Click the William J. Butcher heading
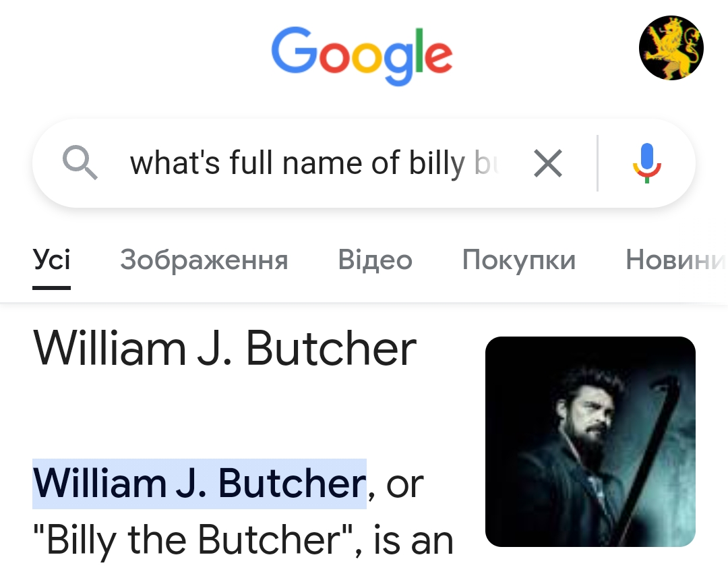This screenshot has height=578, width=728. point(225,349)
